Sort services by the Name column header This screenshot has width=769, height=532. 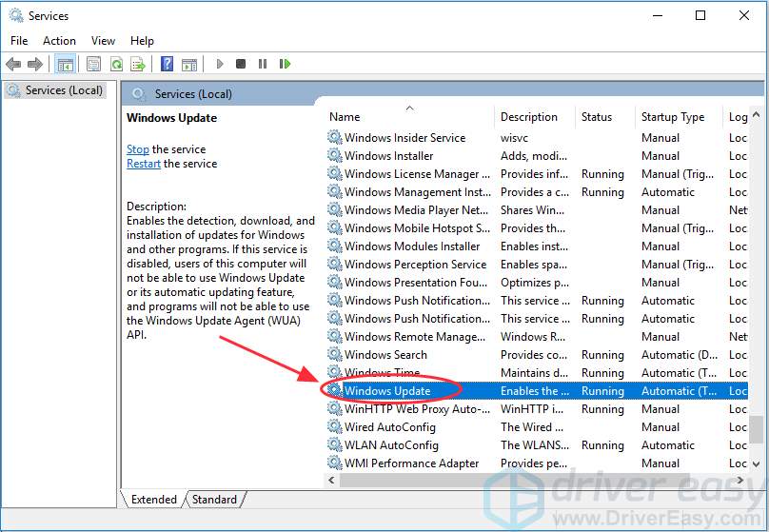(345, 117)
